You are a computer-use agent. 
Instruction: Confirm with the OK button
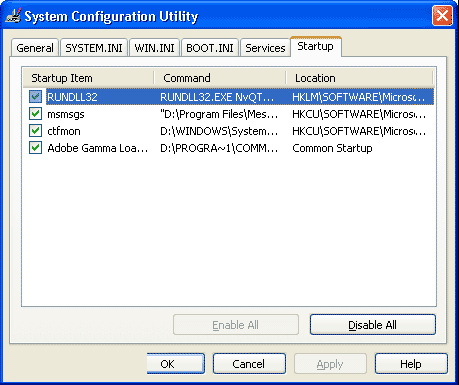pyautogui.click(x=176, y=364)
